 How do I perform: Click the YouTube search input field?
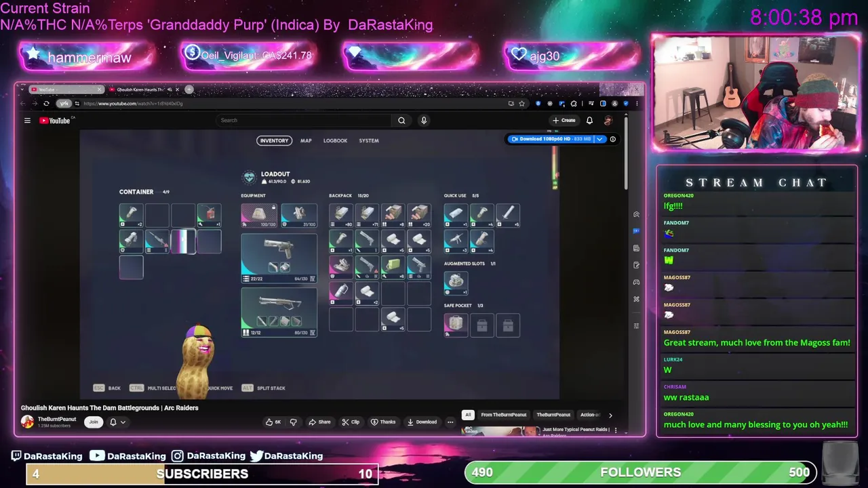(304, 121)
